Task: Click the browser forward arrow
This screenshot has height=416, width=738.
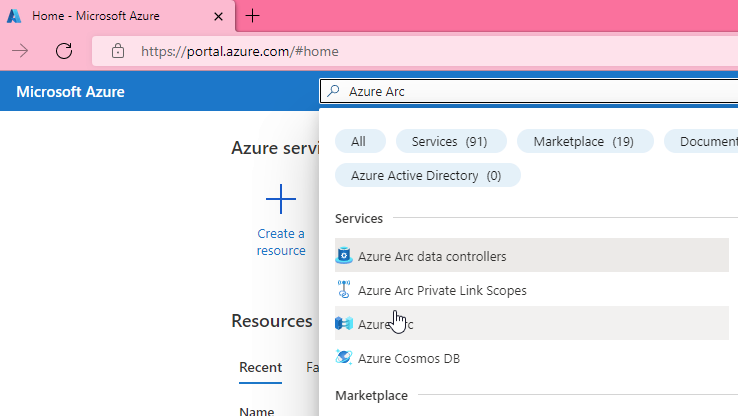Action: click(20, 51)
